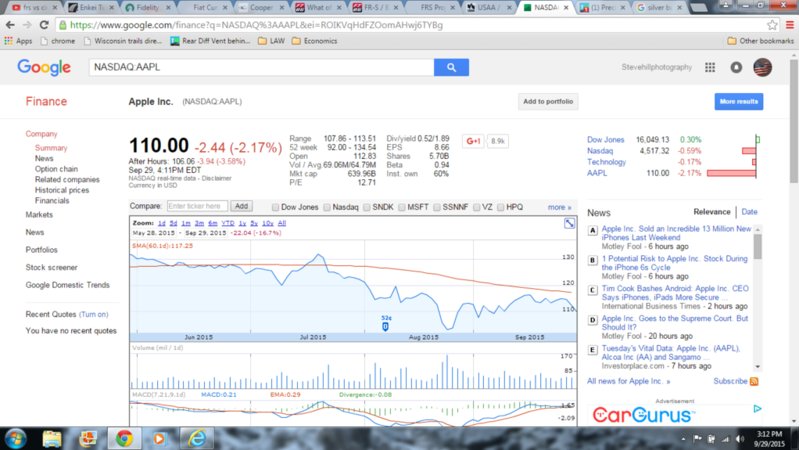
Task: Switch to the USAA browser tab
Action: [x=488, y=7]
